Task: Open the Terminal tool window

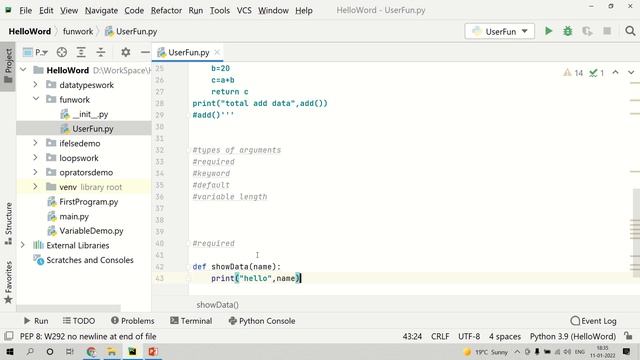Action: (191, 321)
